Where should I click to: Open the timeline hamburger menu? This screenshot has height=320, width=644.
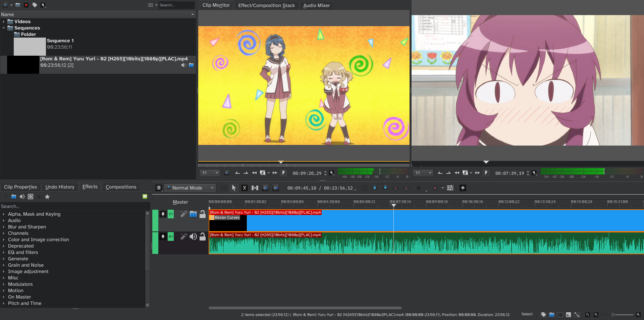tap(159, 188)
